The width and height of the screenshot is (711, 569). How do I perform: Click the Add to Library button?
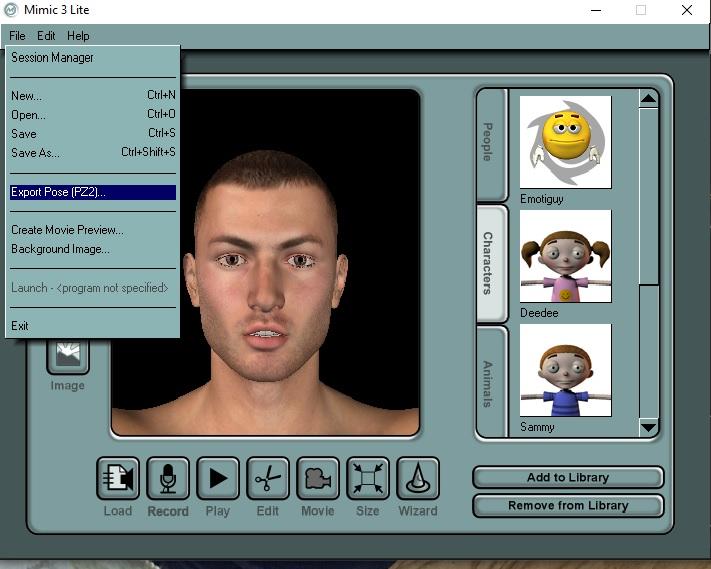pos(568,477)
